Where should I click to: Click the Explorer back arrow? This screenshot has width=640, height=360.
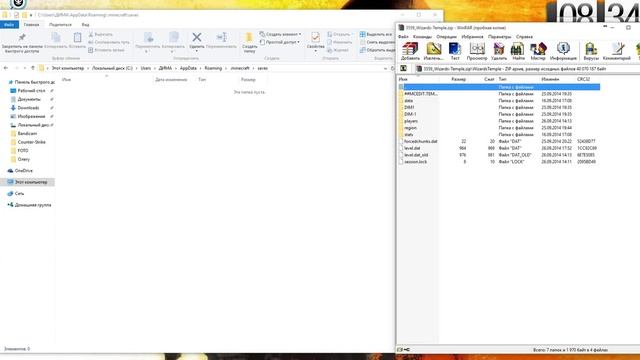click(6, 68)
